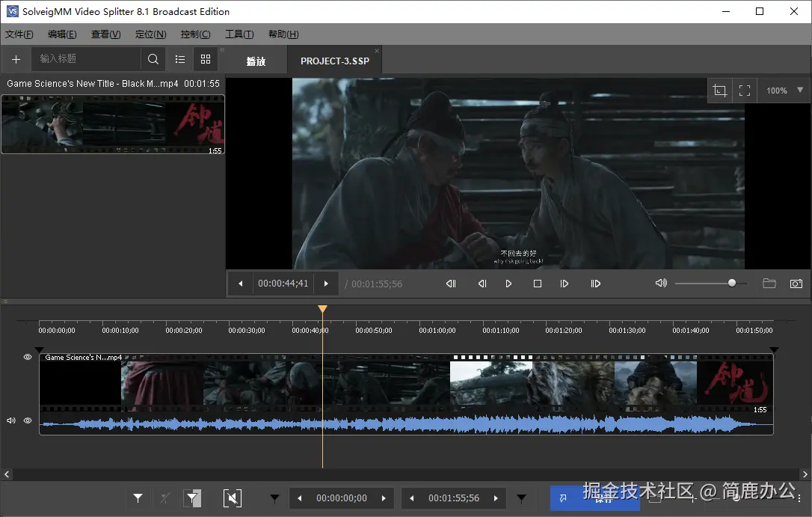
Task: Switch media library to list view
Action: click(x=179, y=59)
